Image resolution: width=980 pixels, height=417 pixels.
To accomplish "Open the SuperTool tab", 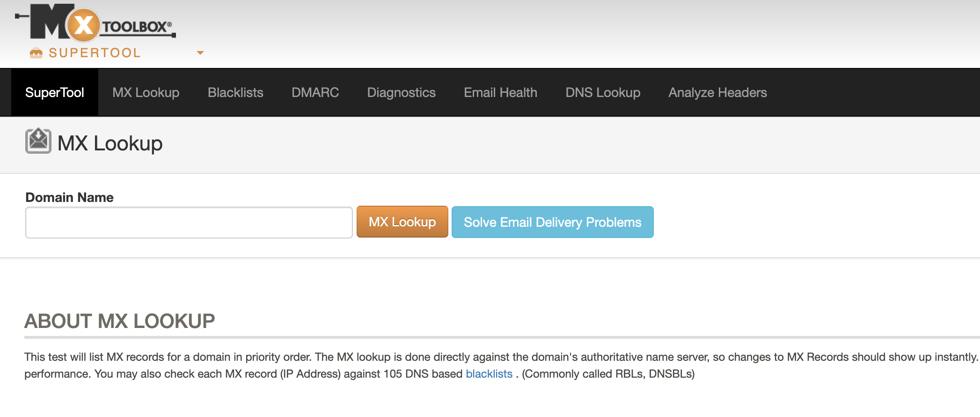I will coord(55,92).
